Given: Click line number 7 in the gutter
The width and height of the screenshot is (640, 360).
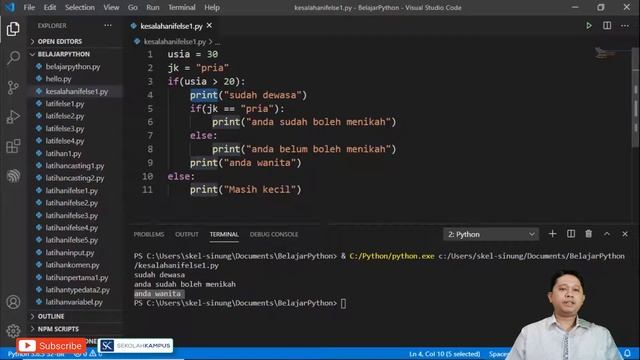Looking at the screenshot, I should pos(150,136).
